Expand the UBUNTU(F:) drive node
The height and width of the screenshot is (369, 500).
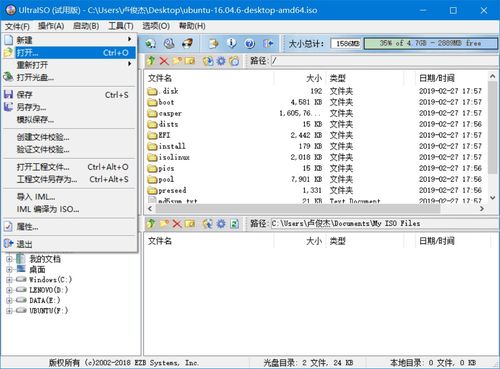click(9, 311)
